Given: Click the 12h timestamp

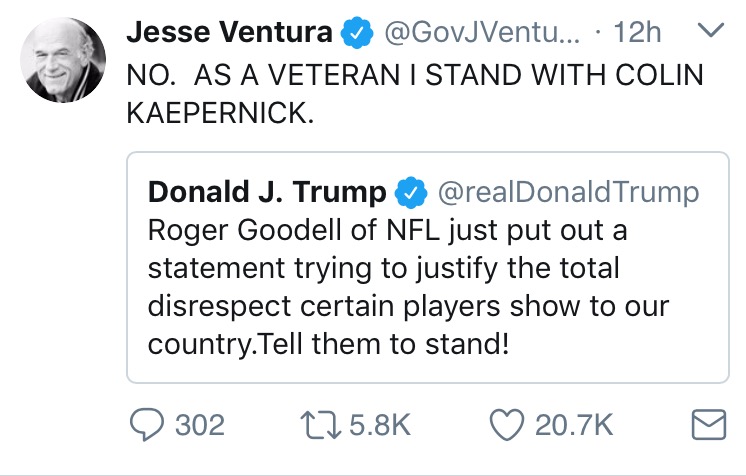Looking at the screenshot, I should (637, 33).
